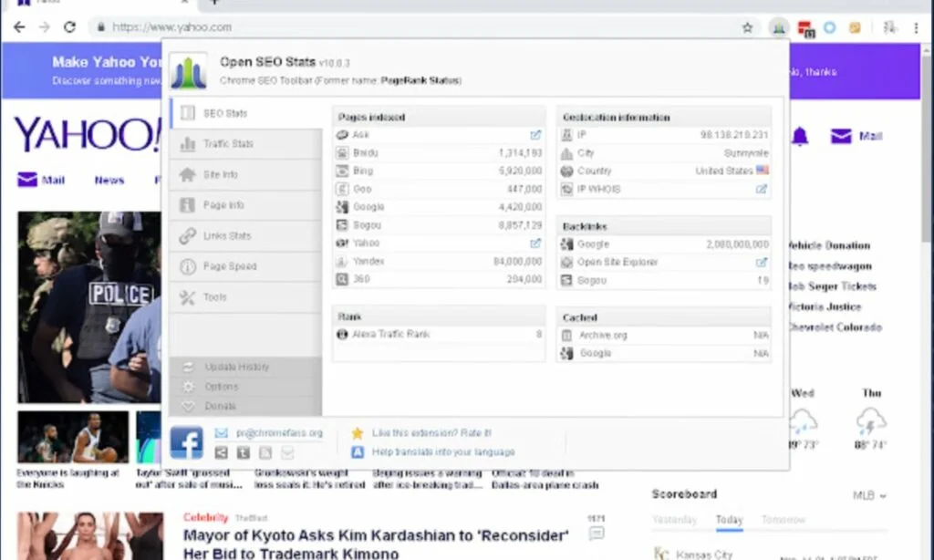Open IP WHOIS external link icon
This screenshot has height=560, width=934.
pyautogui.click(x=762, y=189)
